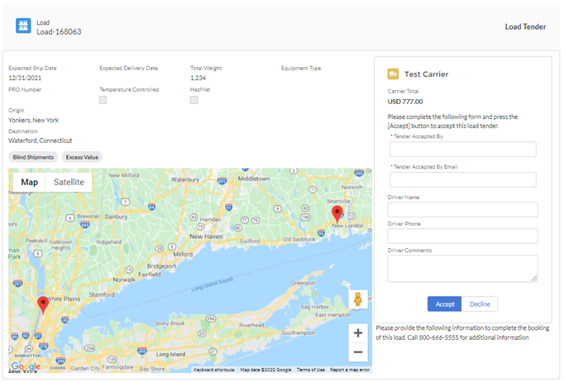Viewport: 564px width, 382px height.
Task: Click the Load Tender heading
Action: (525, 27)
